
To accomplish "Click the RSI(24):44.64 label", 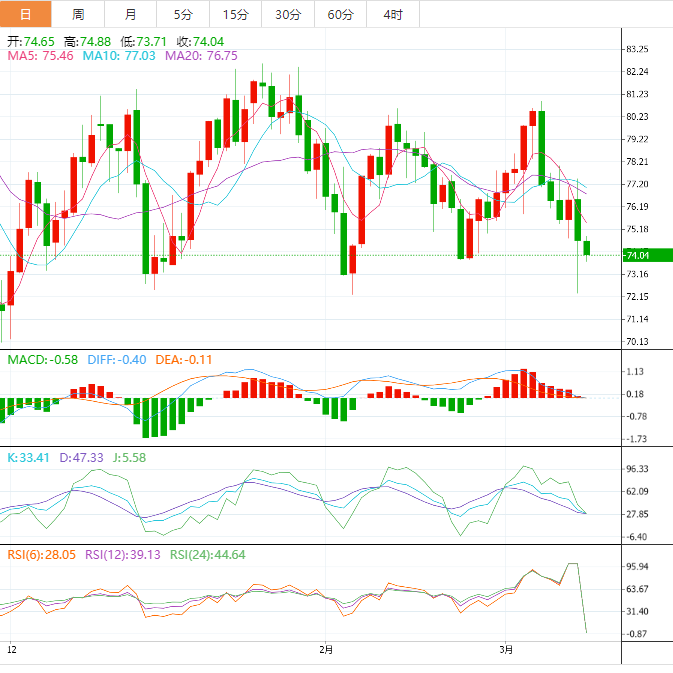I will click(207, 555).
